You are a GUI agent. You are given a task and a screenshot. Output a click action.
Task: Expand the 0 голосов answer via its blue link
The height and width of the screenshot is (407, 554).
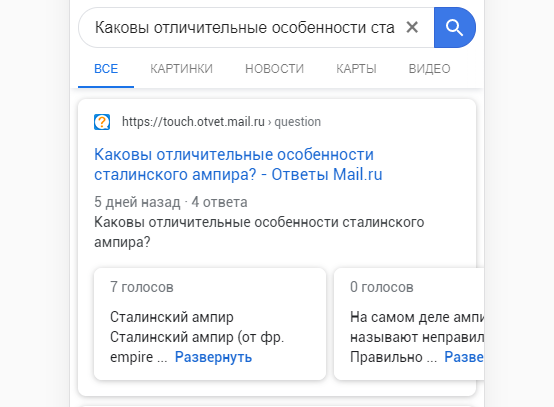point(464,357)
